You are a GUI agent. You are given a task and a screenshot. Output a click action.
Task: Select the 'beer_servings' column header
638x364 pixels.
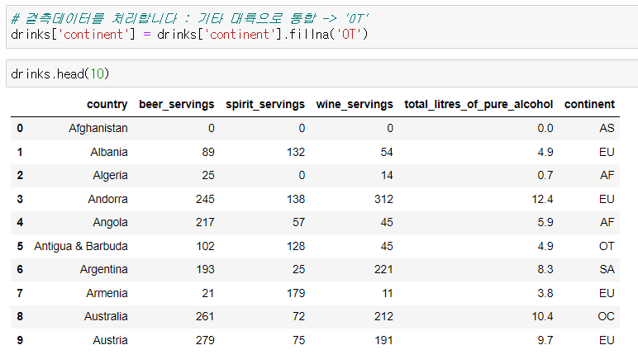[x=177, y=104]
